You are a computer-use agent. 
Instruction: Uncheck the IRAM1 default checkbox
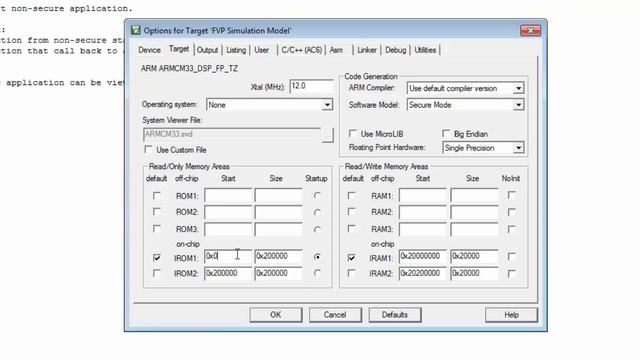[x=351, y=258]
